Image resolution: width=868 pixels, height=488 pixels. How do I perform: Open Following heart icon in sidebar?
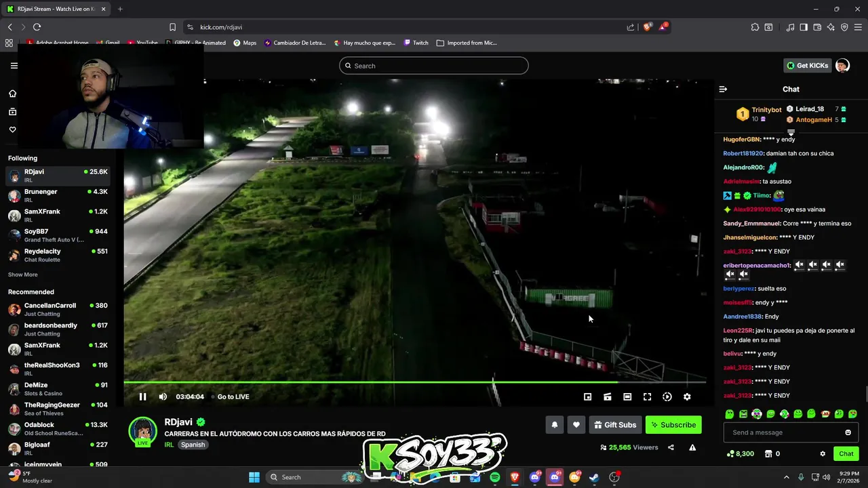[12, 129]
